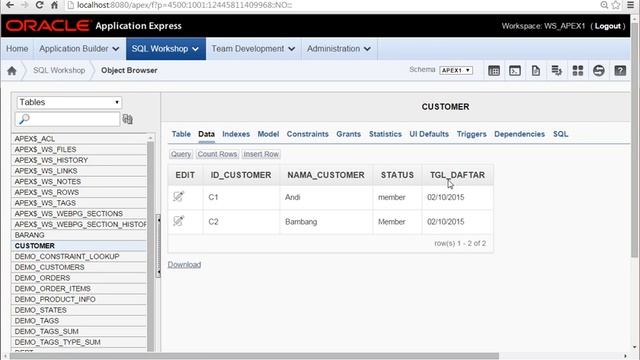
Task: Go to Home tab
Action: click(x=17, y=49)
